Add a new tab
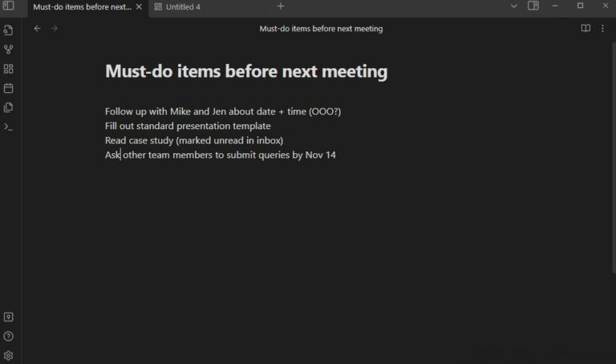This screenshot has height=364, width=616. (x=281, y=6)
